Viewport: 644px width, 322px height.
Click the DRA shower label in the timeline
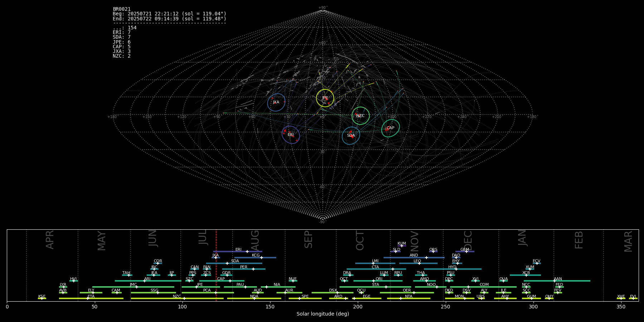pyautogui.click(x=347, y=273)
